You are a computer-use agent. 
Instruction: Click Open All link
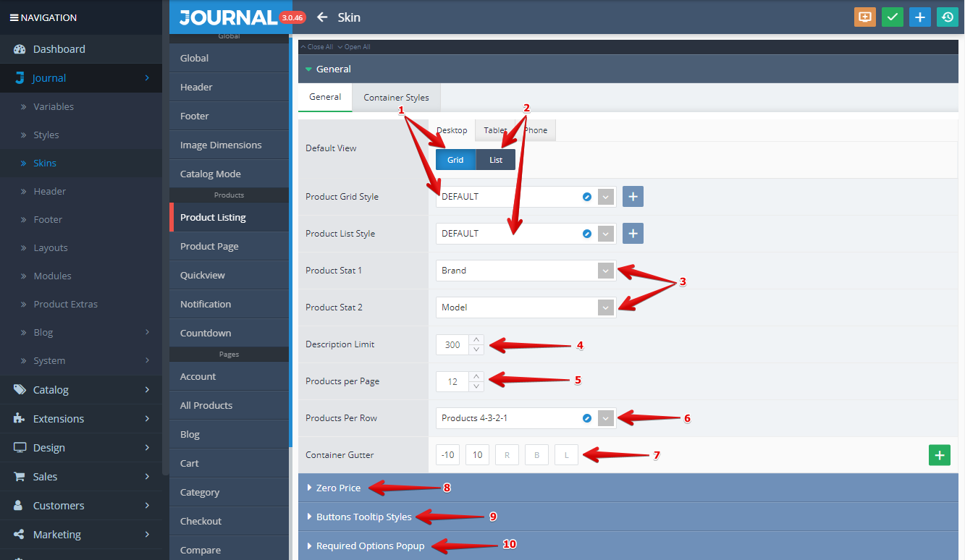coord(354,47)
